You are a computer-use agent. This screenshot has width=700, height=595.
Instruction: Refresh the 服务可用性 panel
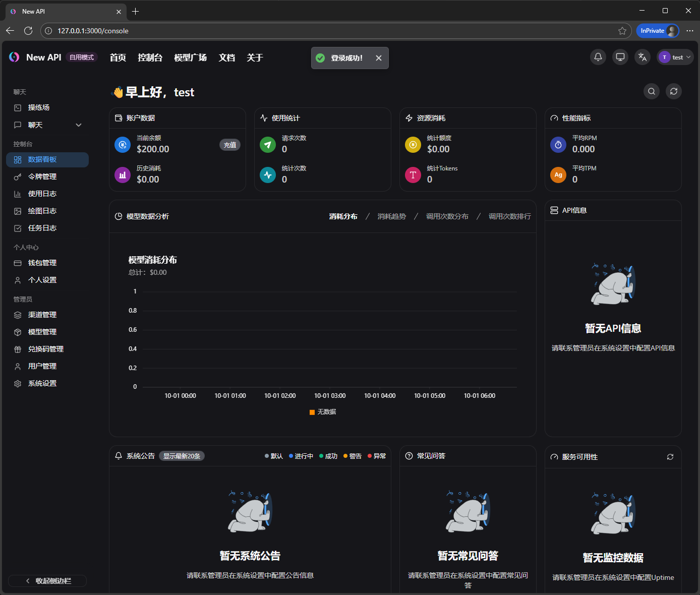click(670, 457)
